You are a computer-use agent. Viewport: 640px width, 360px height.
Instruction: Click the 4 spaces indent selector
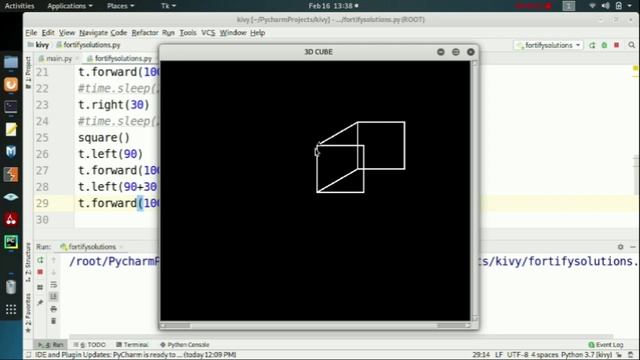(x=545, y=355)
